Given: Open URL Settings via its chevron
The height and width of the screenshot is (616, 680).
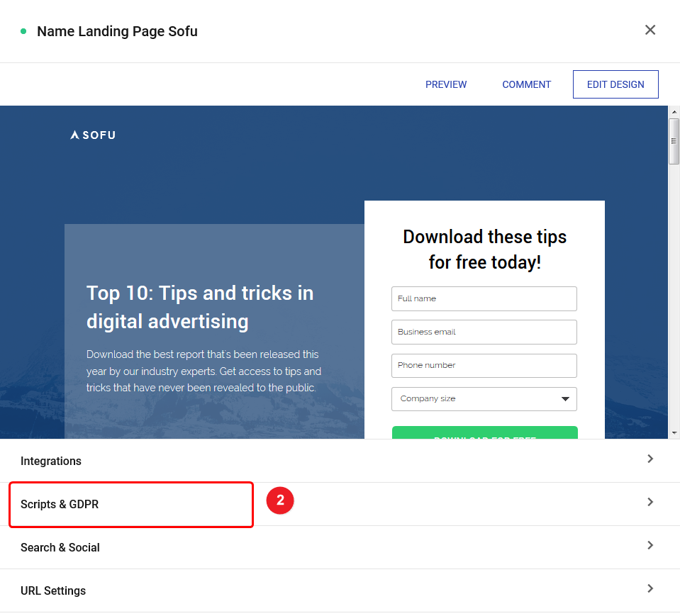Looking at the screenshot, I should coord(650,589).
